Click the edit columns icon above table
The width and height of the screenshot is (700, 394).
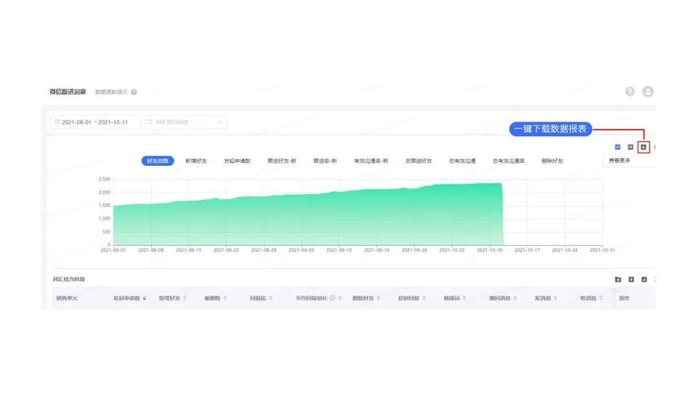click(644, 279)
